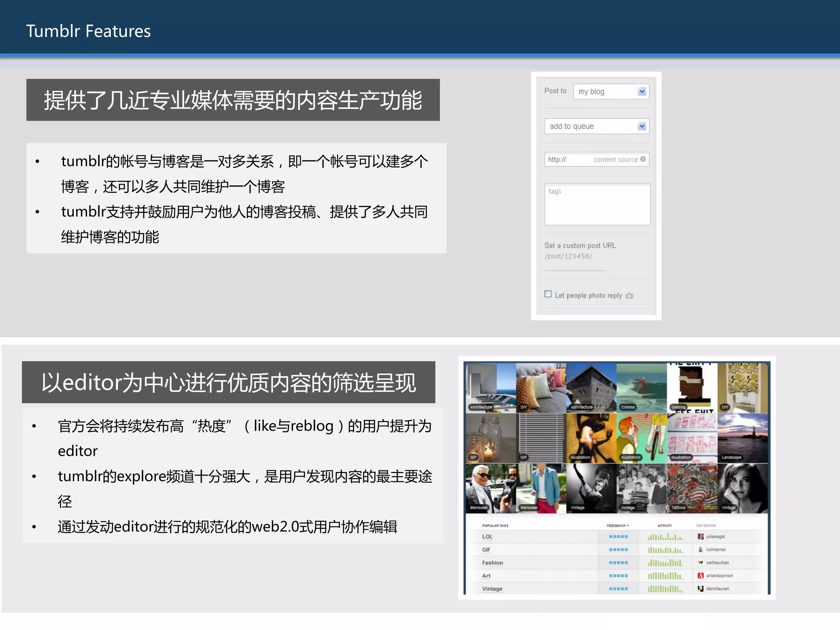Open the GIF popular tag link
840x630 pixels.
point(486,550)
